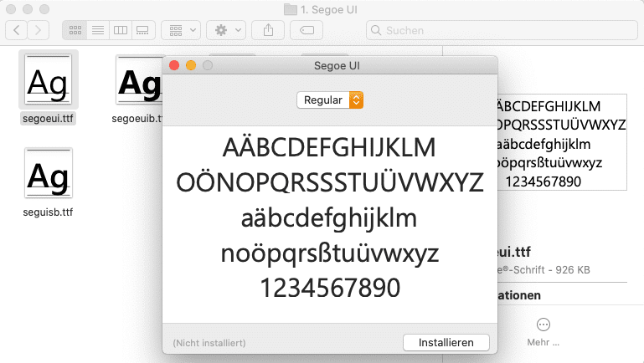
Task: Open the Regular font style dropdown
Action: (330, 100)
